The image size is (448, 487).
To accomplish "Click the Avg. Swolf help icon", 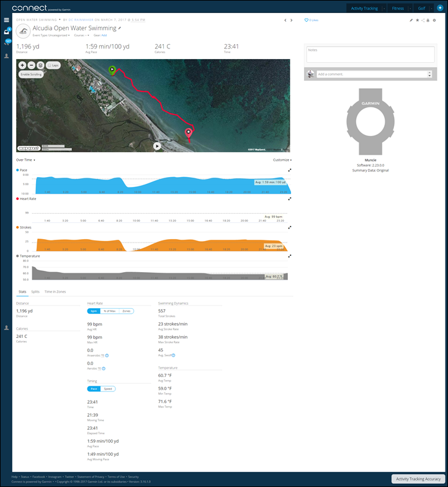I will tap(173, 355).
